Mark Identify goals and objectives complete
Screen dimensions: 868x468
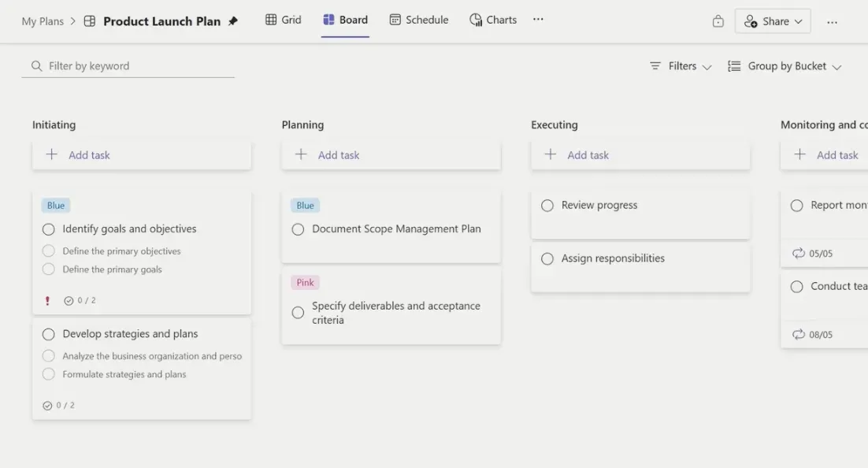[49, 229]
